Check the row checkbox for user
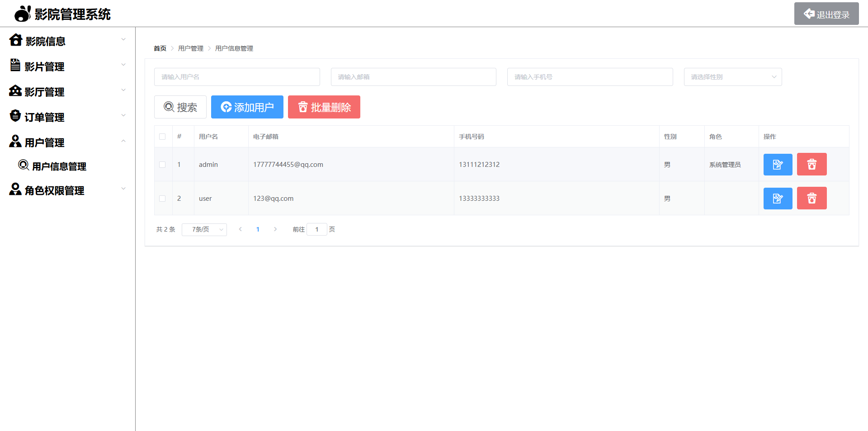Screen dimensions: 868x431 (163, 198)
